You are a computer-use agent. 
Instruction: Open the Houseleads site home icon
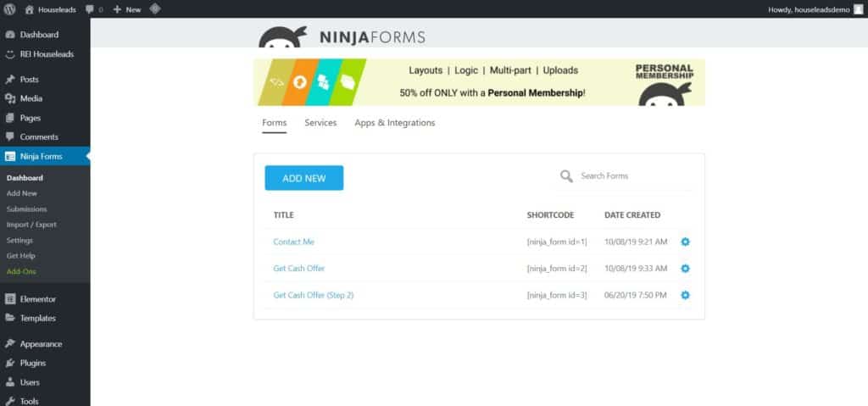pyautogui.click(x=30, y=9)
